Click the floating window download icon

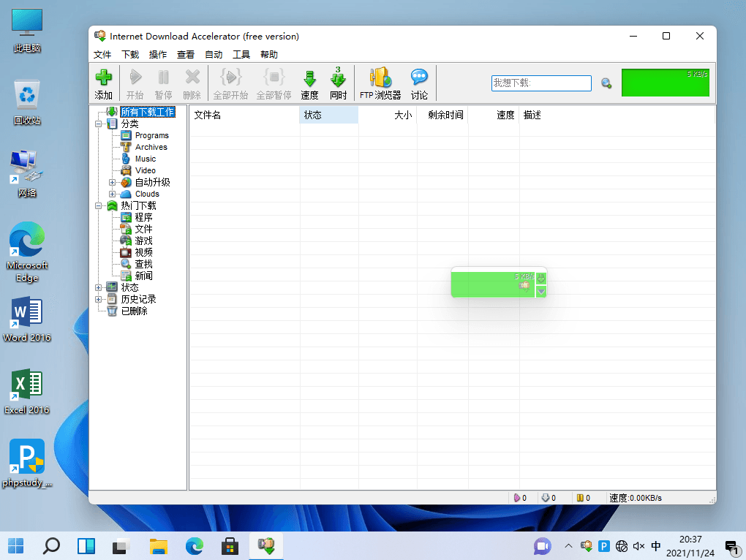pyautogui.click(x=541, y=278)
